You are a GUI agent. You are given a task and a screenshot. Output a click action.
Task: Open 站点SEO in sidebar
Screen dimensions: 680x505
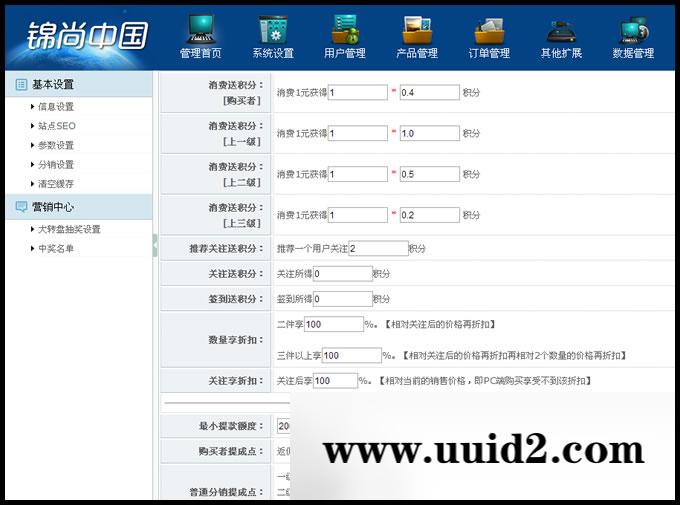[x=57, y=126]
